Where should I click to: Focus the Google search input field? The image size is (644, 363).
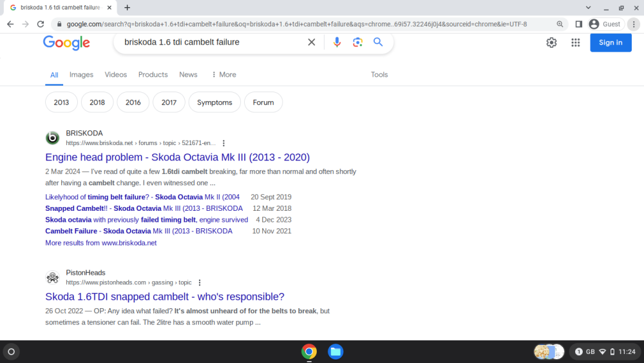pos(211,42)
